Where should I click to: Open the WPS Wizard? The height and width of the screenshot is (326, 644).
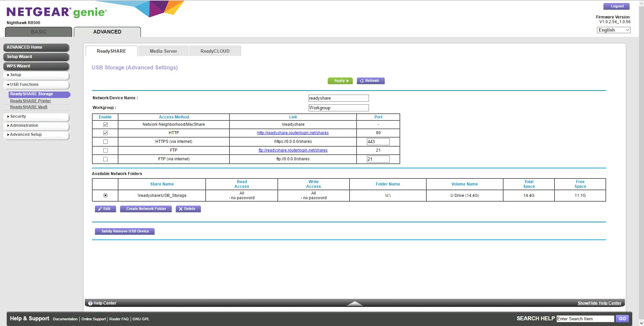[36, 66]
